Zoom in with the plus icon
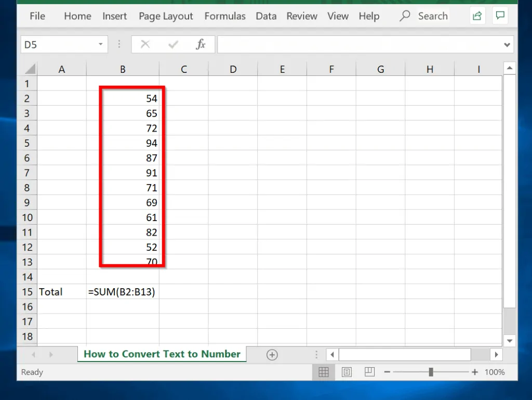 point(474,372)
